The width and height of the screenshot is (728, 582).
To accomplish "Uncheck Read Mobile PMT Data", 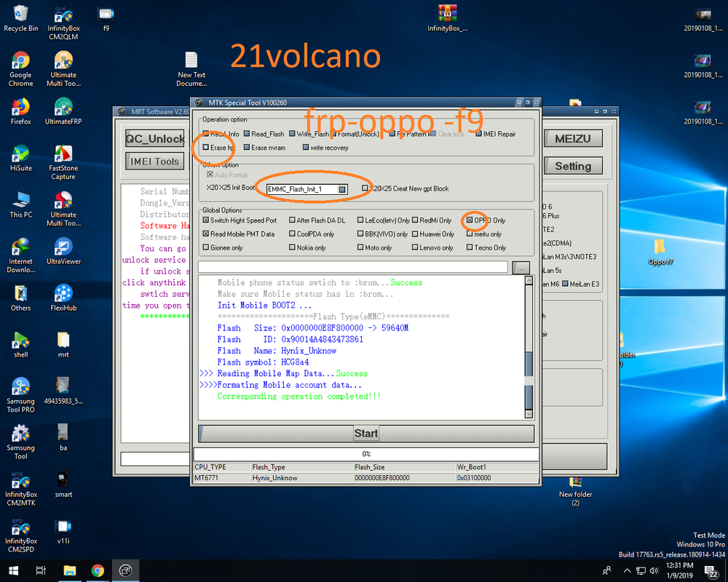I will click(206, 234).
